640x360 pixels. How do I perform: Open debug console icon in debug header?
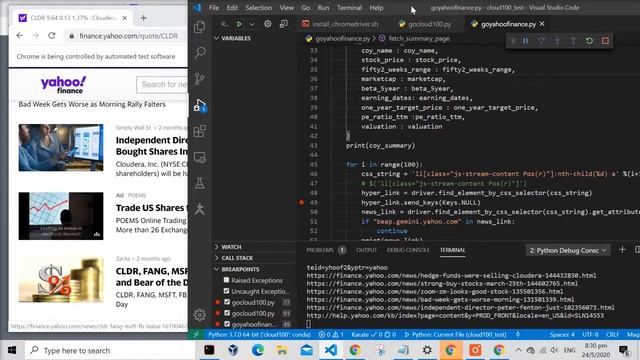[x=284, y=24]
